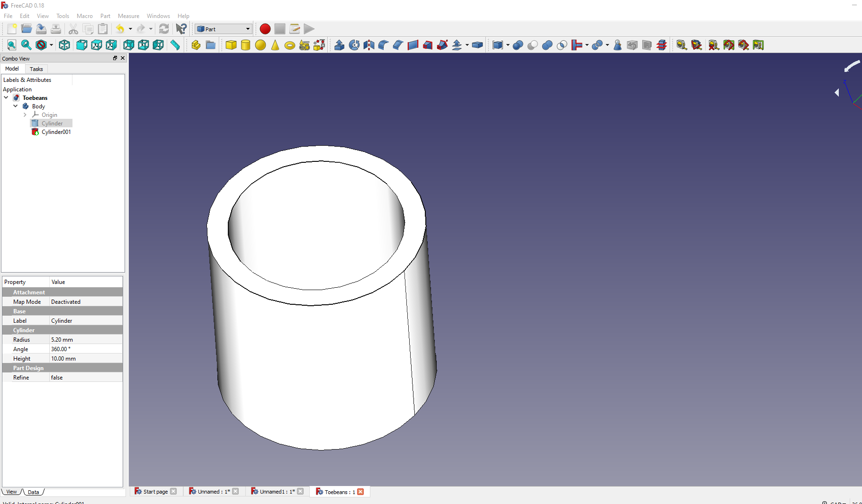
Task: Open the Redo history dropdown arrow
Action: [151, 29]
